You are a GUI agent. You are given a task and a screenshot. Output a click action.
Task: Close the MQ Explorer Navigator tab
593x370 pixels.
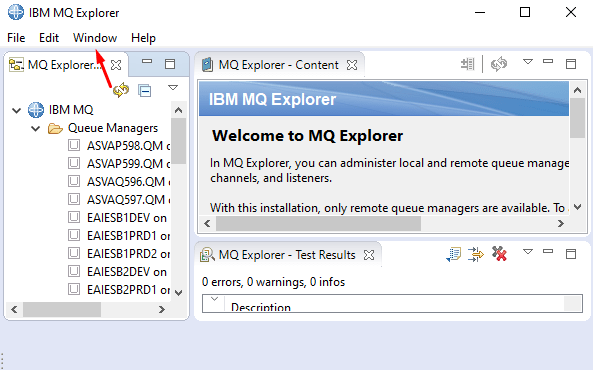116,65
